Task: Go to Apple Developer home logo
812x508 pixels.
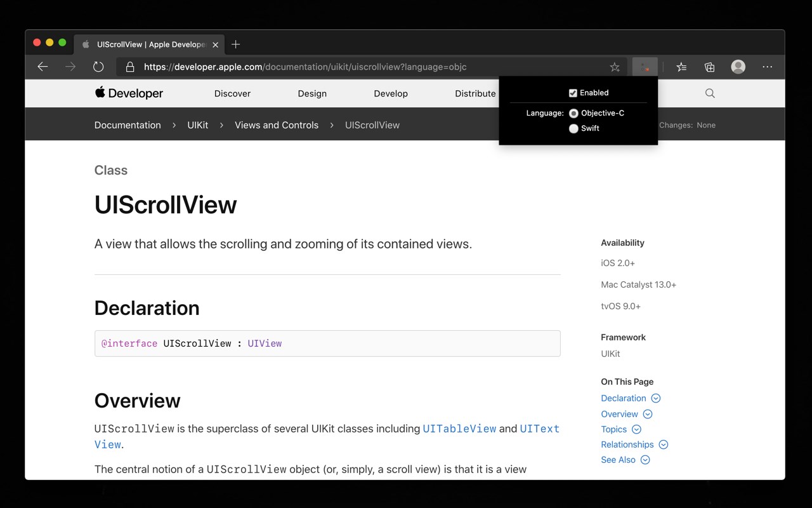Action: pyautogui.click(x=129, y=93)
